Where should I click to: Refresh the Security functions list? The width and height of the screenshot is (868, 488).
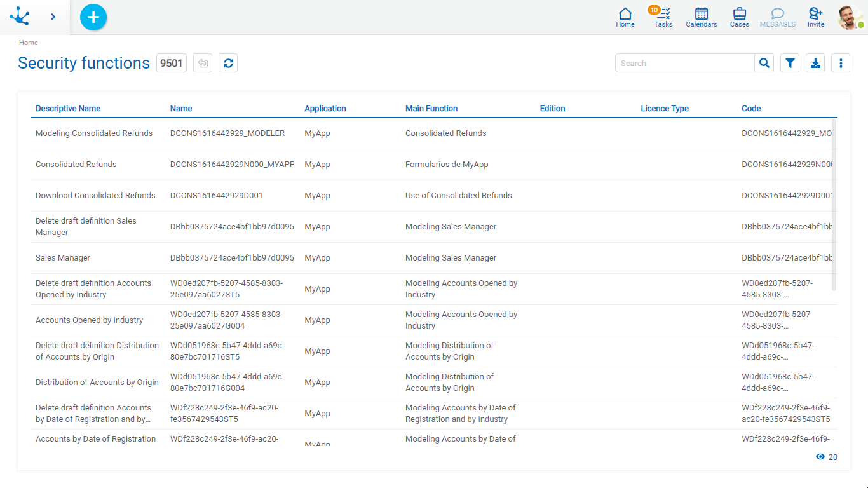click(x=228, y=63)
